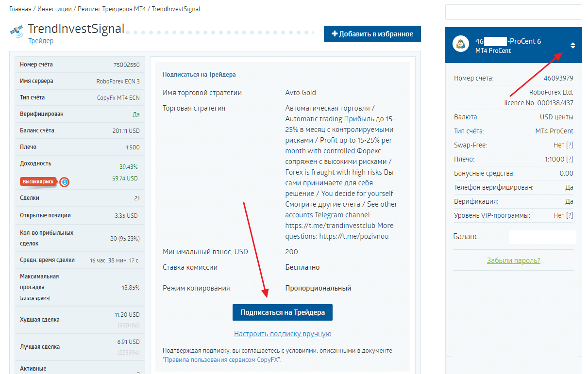
Task: Click the Забыли пароль? link
Action: click(514, 260)
